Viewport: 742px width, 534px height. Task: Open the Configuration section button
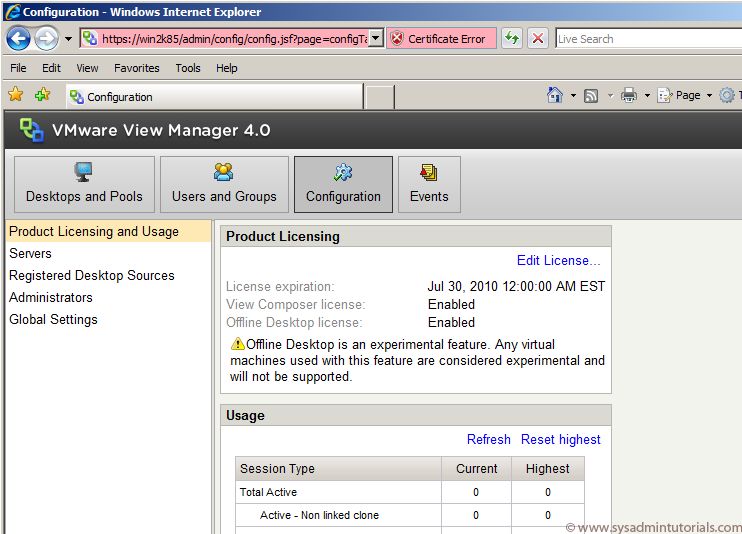[343, 185]
